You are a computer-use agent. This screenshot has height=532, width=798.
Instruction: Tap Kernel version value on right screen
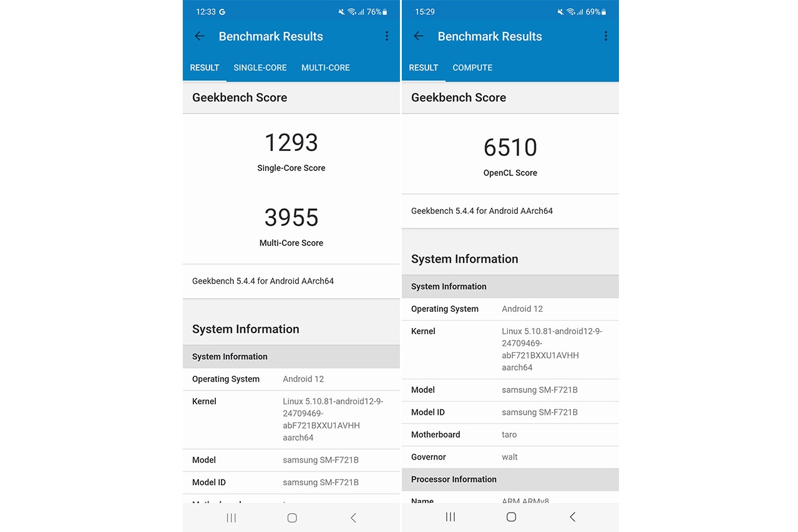(552, 349)
